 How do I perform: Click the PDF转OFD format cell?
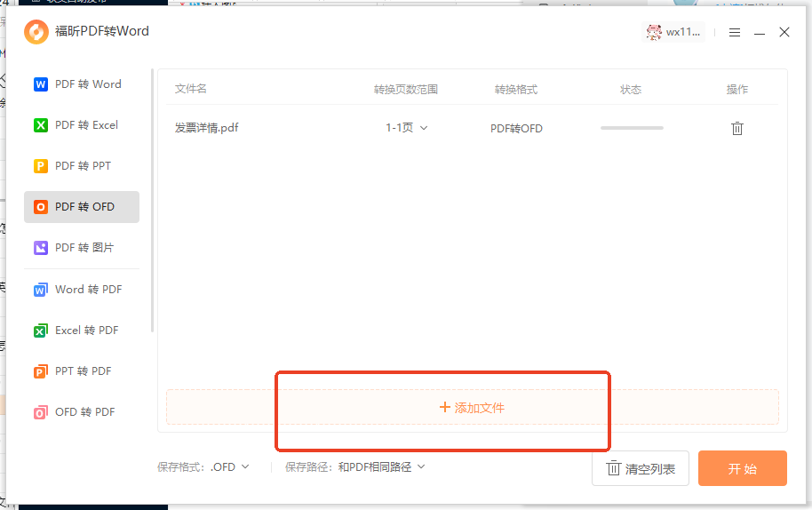(516, 129)
